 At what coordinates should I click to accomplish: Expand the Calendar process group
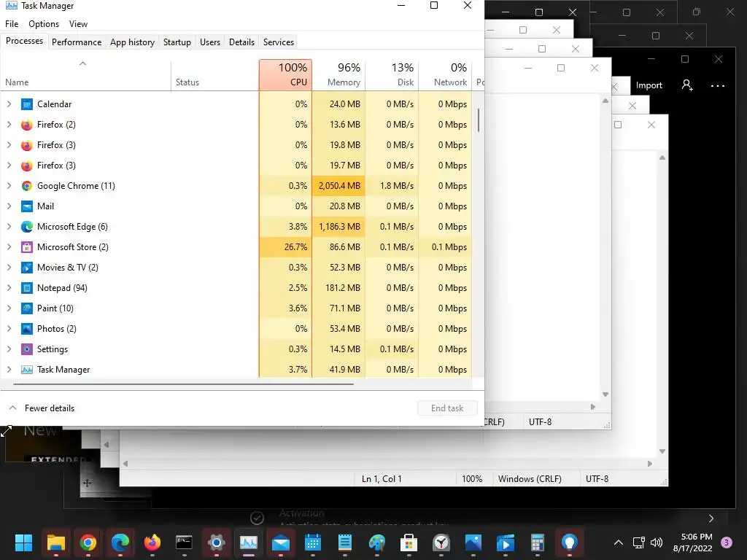[9, 104]
